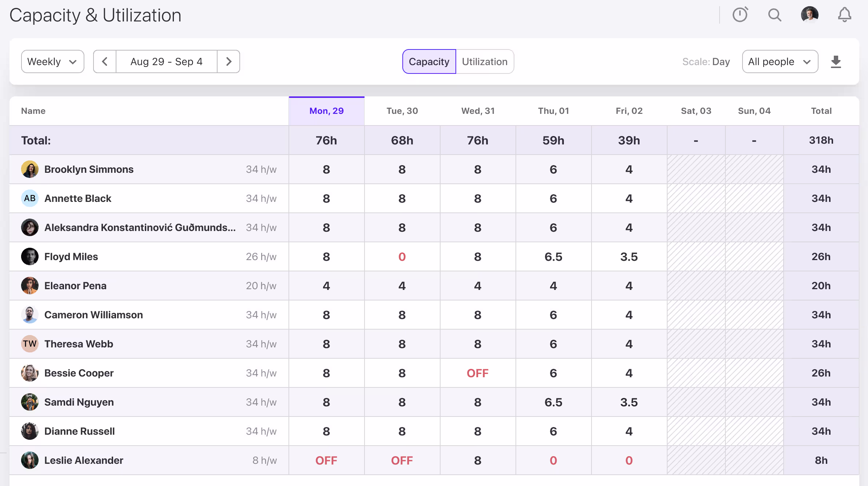This screenshot has width=868, height=486.
Task: Select the Capacity tab
Action: point(429,61)
